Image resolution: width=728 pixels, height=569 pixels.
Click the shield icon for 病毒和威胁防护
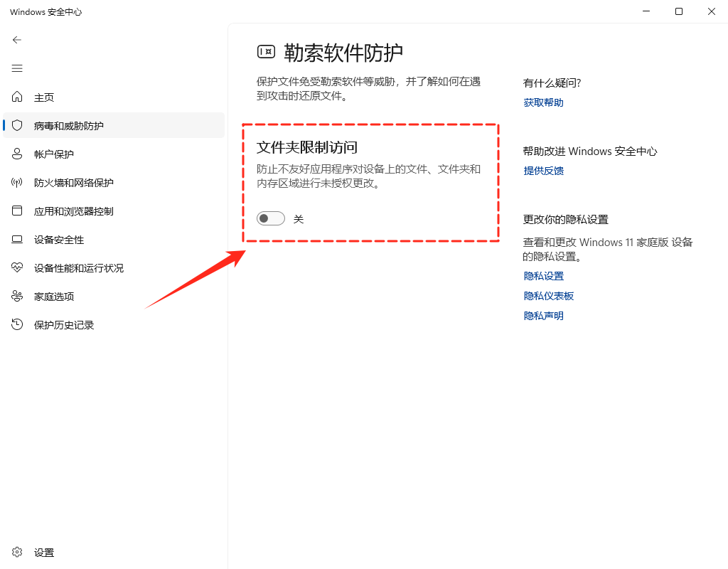[17, 125]
